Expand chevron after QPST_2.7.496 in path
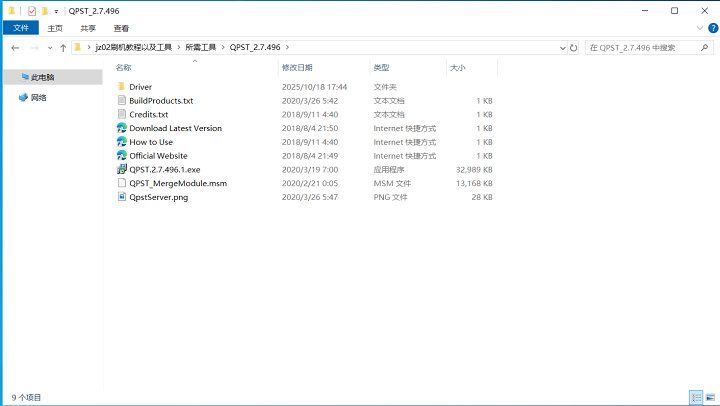 pyautogui.click(x=287, y=47)
